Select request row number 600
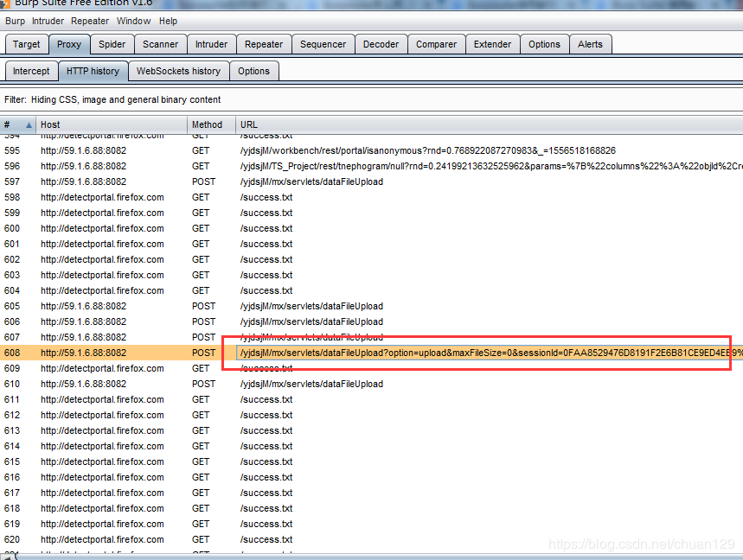The image size is (743, 560). [372, 228]
